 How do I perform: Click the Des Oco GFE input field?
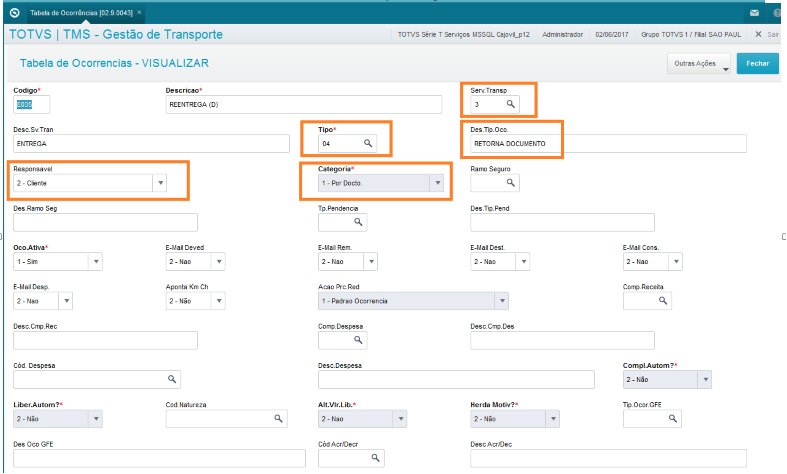point(159,458)
